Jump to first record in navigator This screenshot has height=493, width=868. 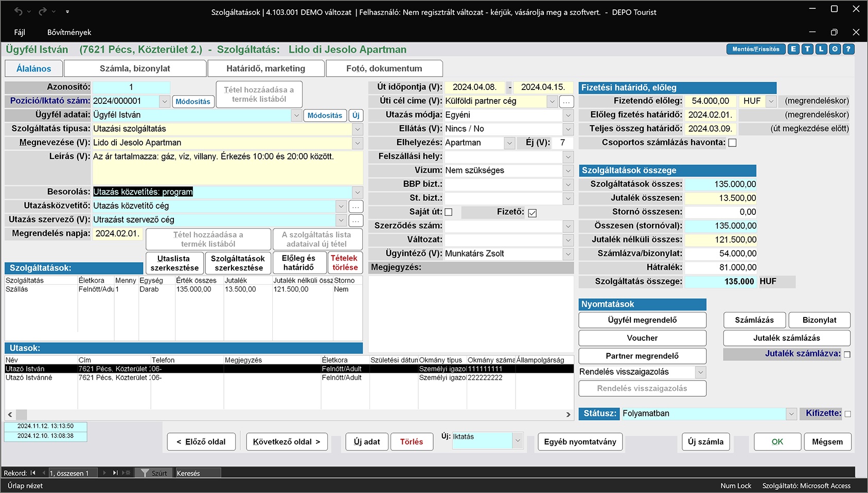pyautogui.click(x=33, y=473)
